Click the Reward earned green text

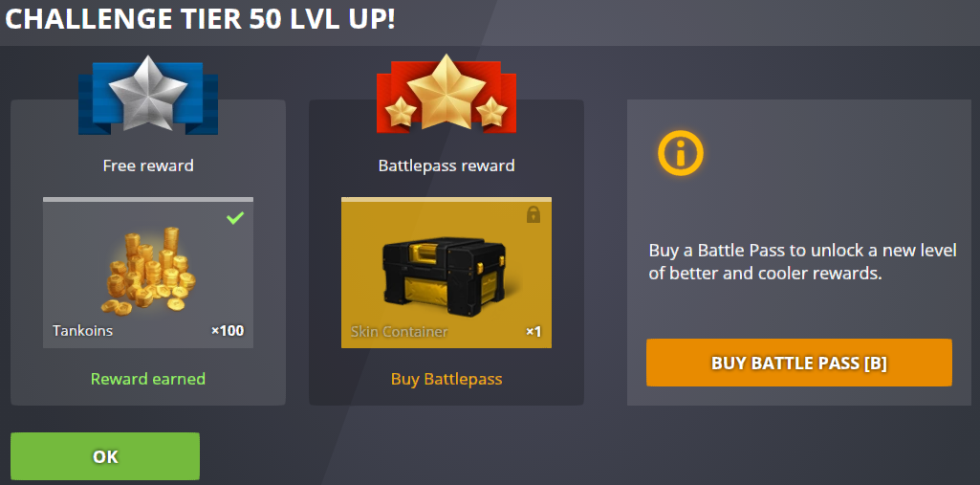click(148, 379)
